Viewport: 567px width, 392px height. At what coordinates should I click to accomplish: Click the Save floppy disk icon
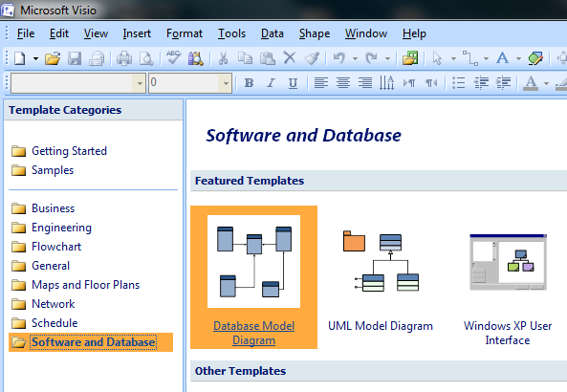pos(75,58)
